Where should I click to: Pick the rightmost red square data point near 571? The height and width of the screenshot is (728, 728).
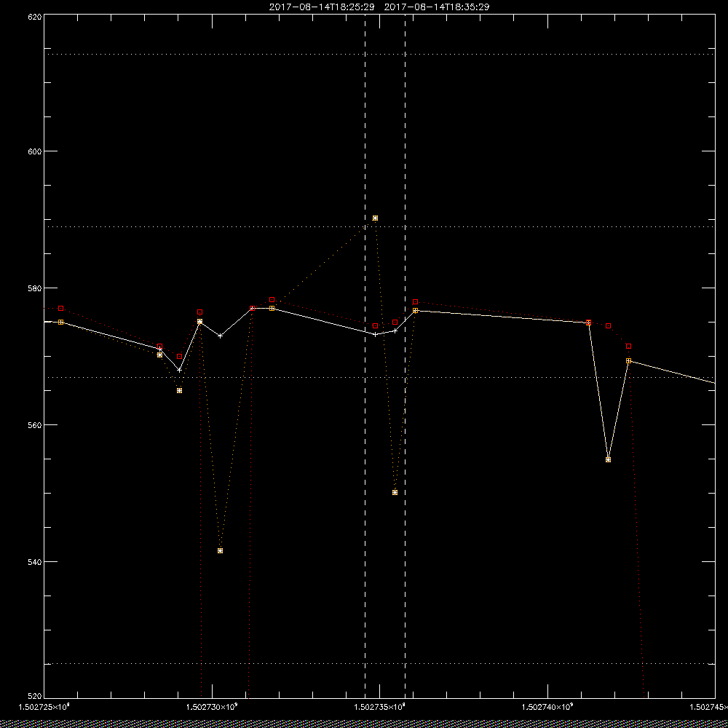tap(629, 347)
